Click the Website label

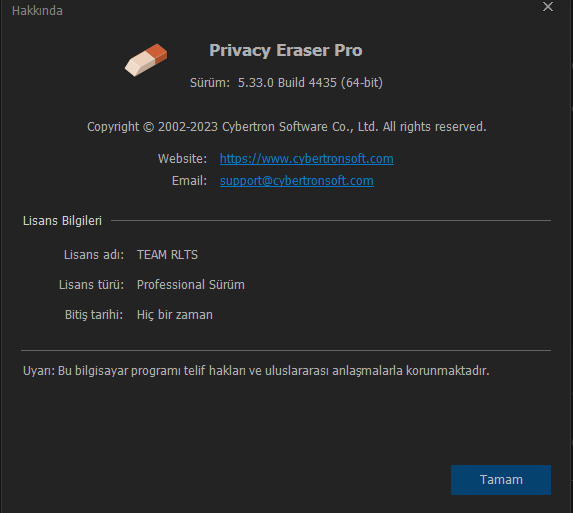point(182,159)
